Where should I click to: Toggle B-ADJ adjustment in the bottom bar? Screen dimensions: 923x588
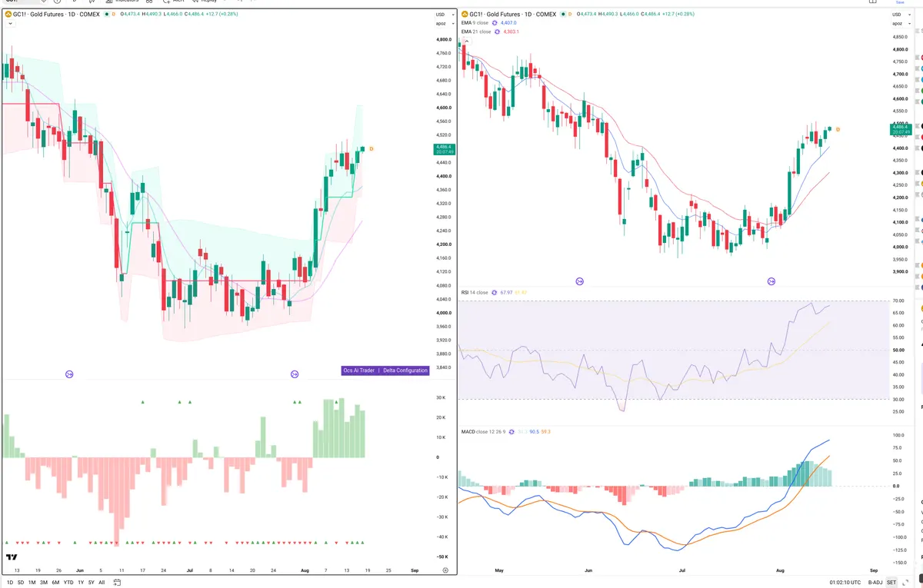(875, 583)
